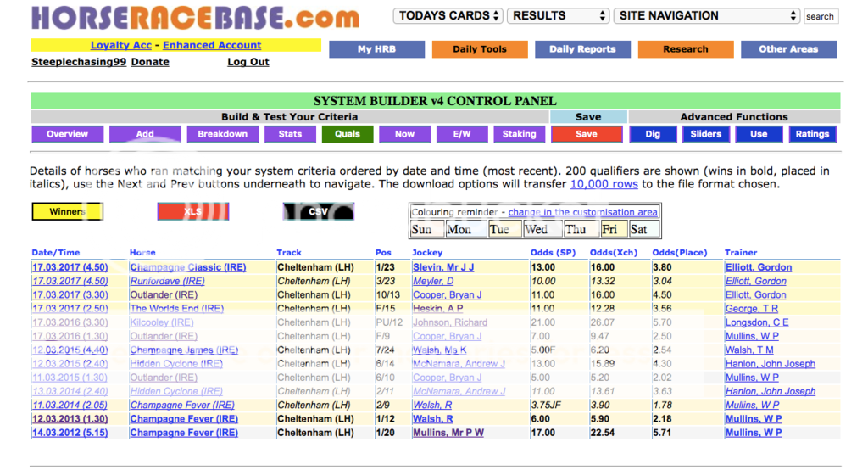Click the search button
Image resolution: width=868 pixels, height=470 pixels.
click(820, 16)
